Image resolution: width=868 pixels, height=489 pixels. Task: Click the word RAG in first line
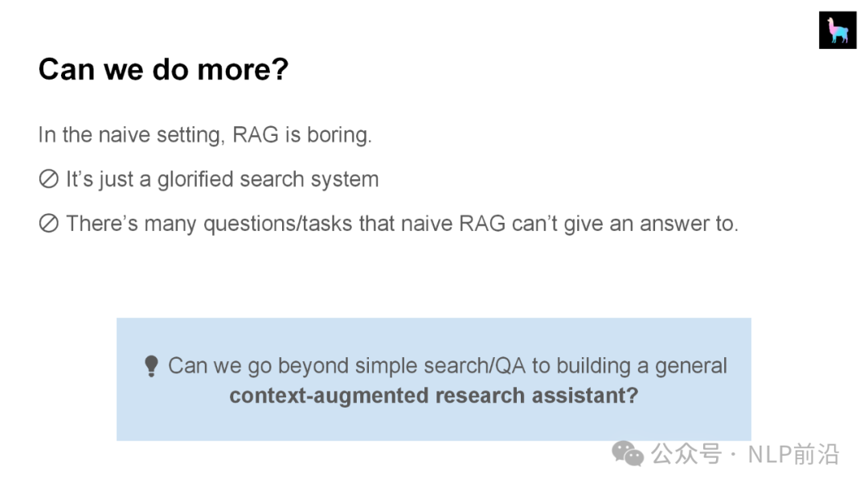[x=256, y=134]
